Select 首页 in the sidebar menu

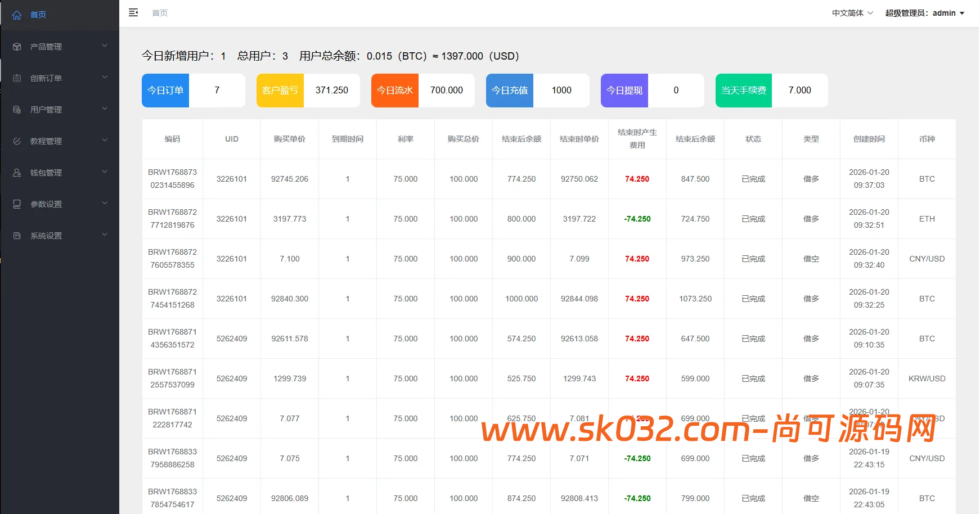point(38,15)
